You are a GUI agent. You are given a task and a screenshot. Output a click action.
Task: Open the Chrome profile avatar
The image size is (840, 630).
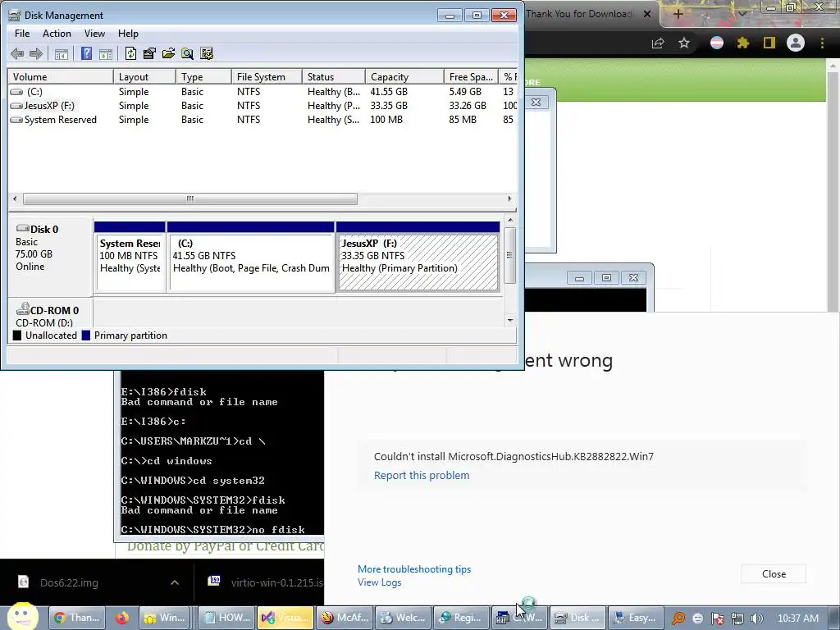click(x=796, y=43)
